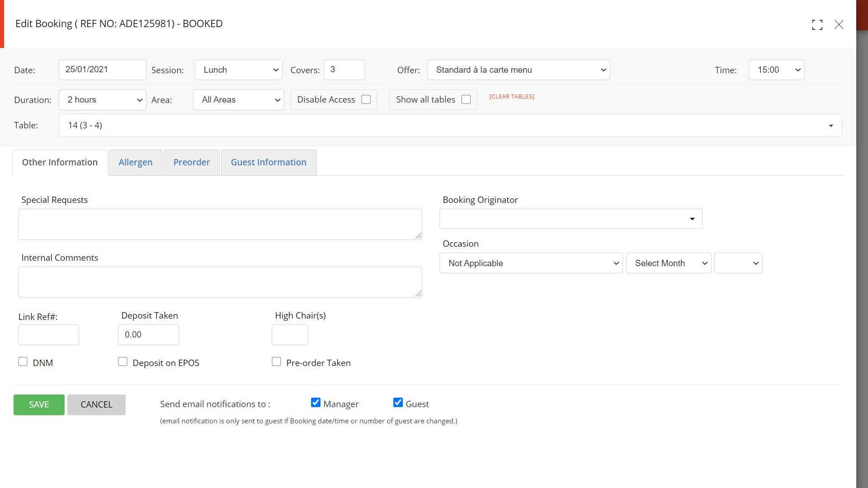Screen dimensions: 868x488
Task: Tick the DNM checkbox
Action: [23, 361]
